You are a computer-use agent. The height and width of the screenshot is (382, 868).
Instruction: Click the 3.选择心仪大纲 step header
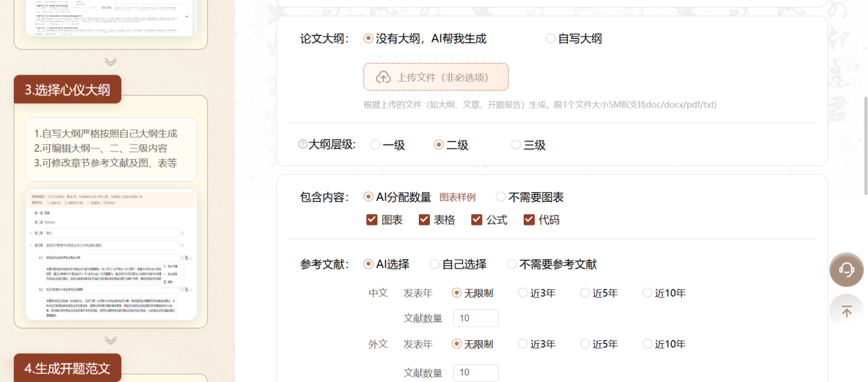tap(67, 90)
